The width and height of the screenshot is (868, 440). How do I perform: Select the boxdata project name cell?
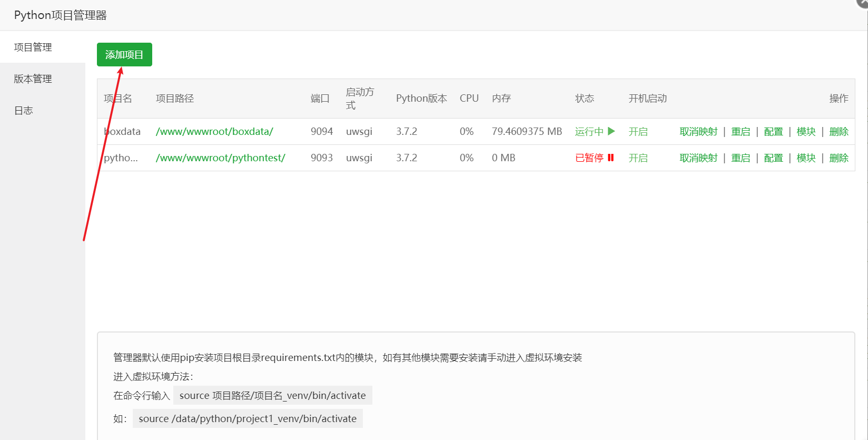coord(122,132)
